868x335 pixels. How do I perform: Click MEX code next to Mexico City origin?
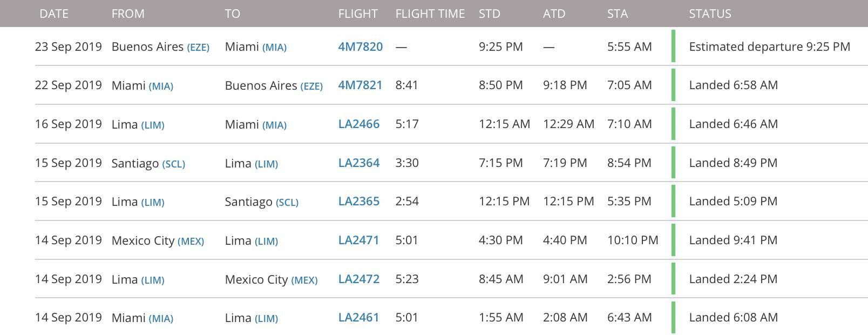click(x=191, y=242)
